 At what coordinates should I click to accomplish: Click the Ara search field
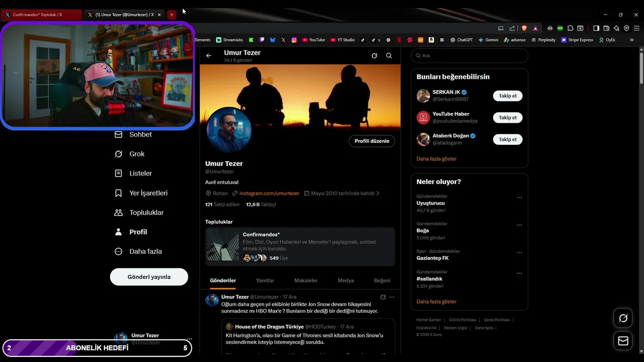469,56
